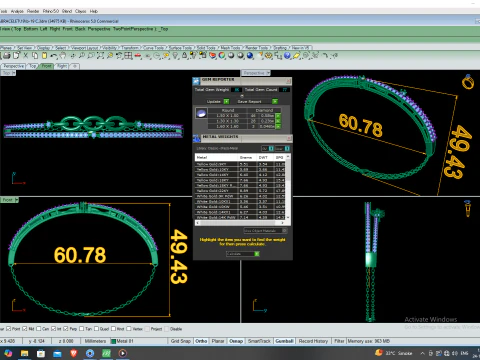This screenshot has width=480, height=360.
Task: Click green button beside Update
Action: pos(226,101)
